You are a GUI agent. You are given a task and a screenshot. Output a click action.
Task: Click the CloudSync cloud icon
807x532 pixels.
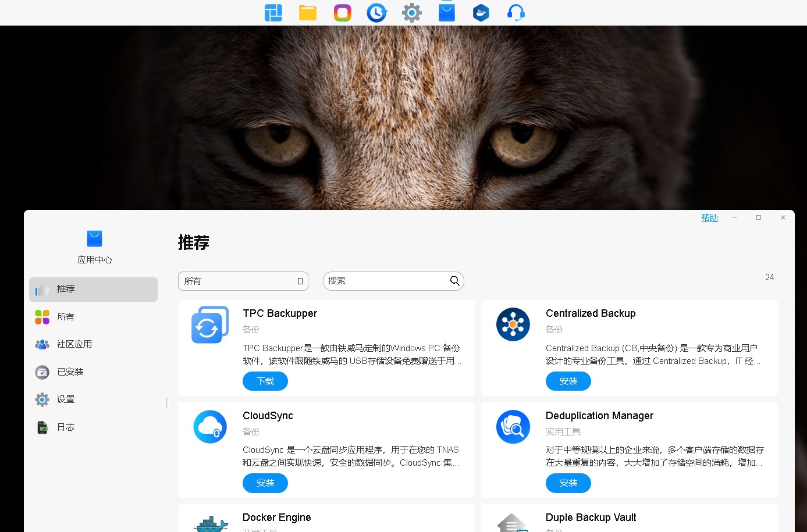210,427
